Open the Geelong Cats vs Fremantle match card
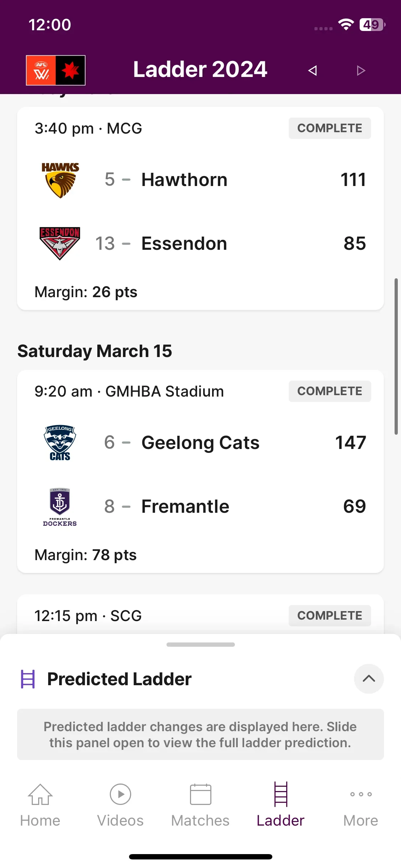Image resolution: width=401 pixels, height=868 pixels. pos(200,471)
